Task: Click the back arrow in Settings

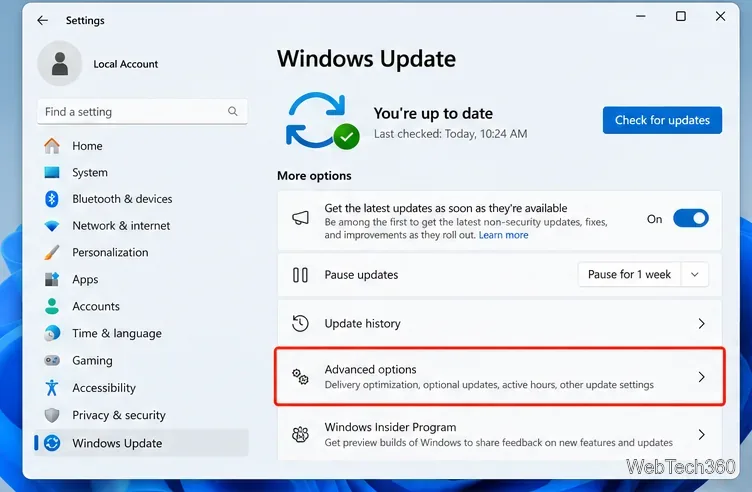Action: (43, 20)
